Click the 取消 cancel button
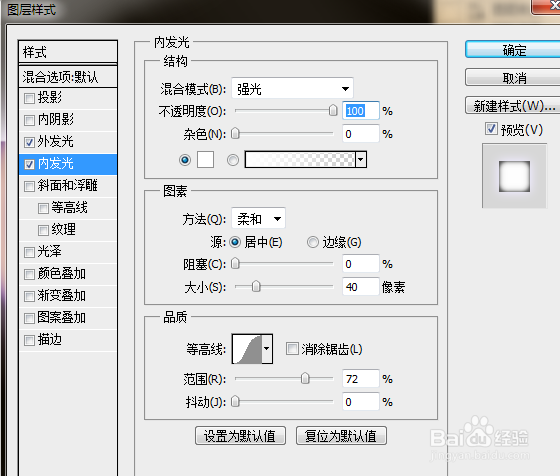 (513, 77)
